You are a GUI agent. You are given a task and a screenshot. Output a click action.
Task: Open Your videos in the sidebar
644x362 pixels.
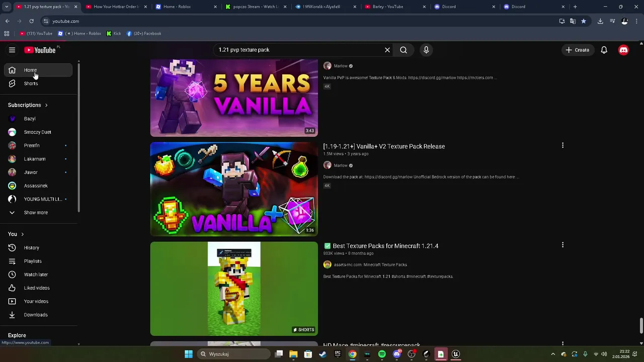pyautogui.click(x=38, y=301)
